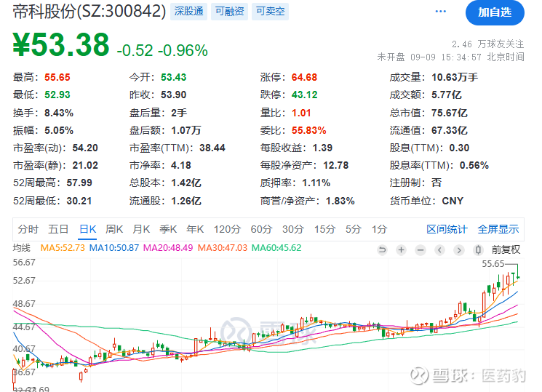
Task: Pan chart right with the right chevron
Action: click(459, 249)
